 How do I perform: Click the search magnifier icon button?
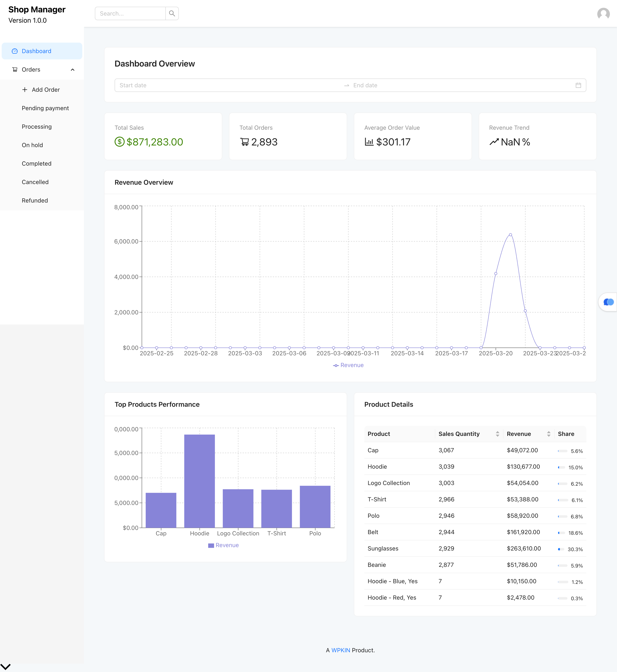click(172, 13)
